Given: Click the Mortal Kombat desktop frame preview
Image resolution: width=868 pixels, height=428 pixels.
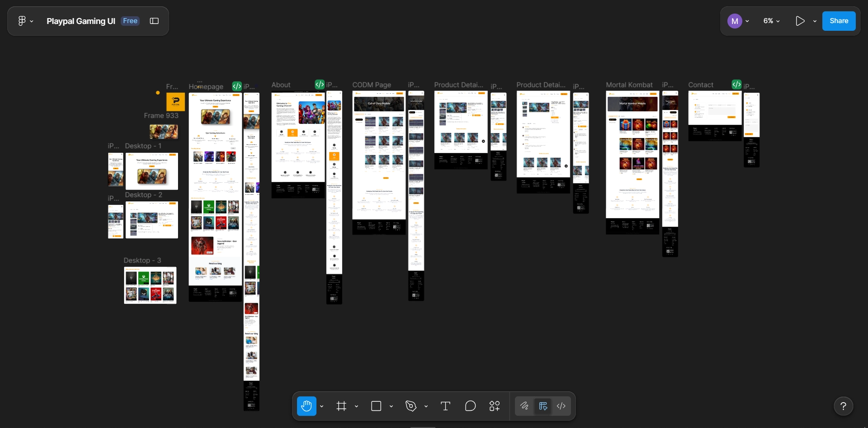Looking at the screenshot, I should pos(632,162).
